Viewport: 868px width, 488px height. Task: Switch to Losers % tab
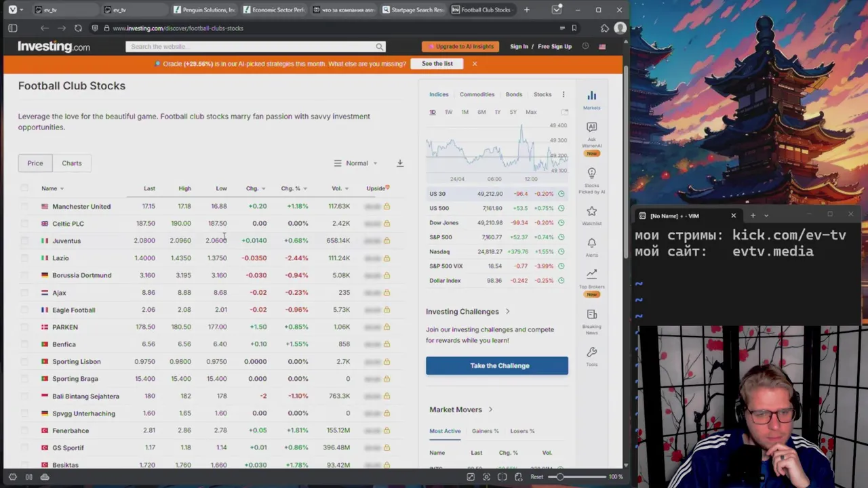pos(522,431)
